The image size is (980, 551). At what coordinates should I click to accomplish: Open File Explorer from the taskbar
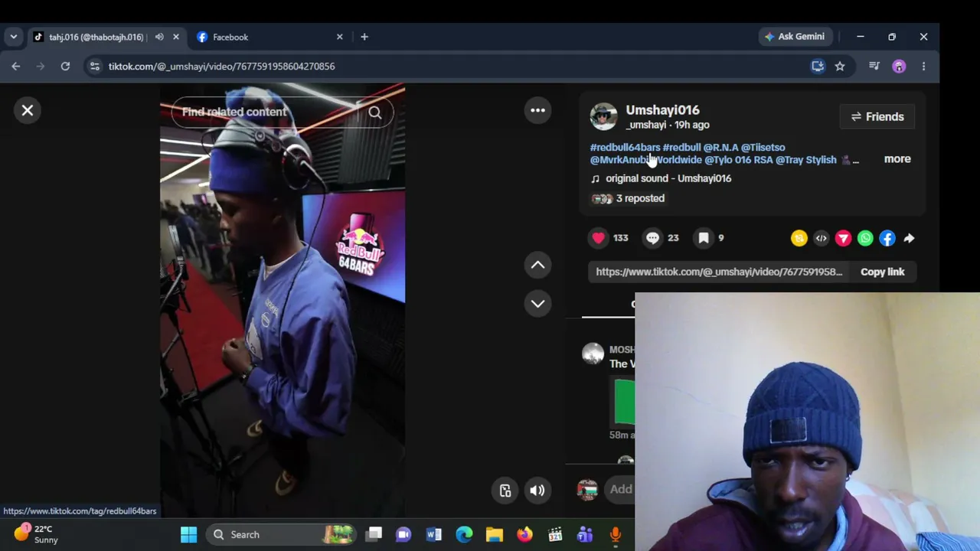494,535
